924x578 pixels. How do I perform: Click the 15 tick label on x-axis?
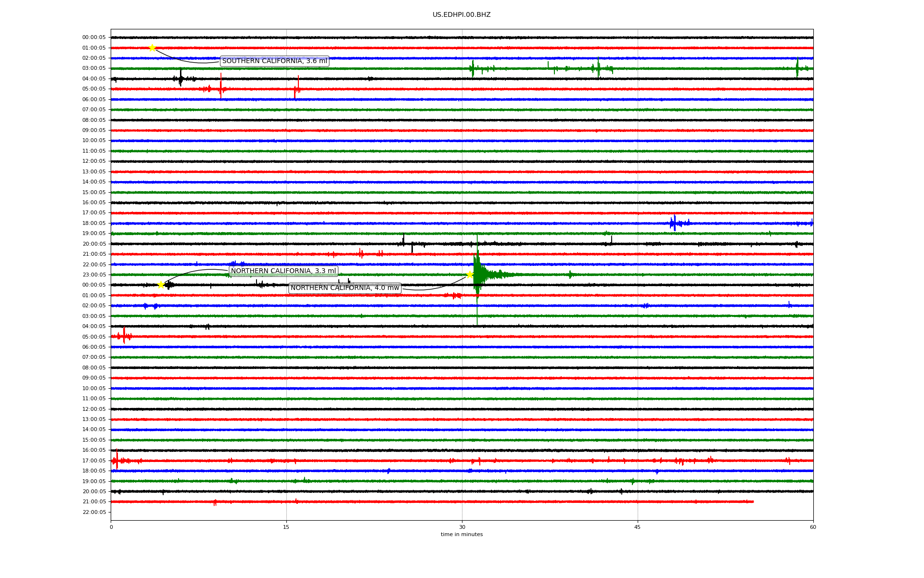coord(286,527)
